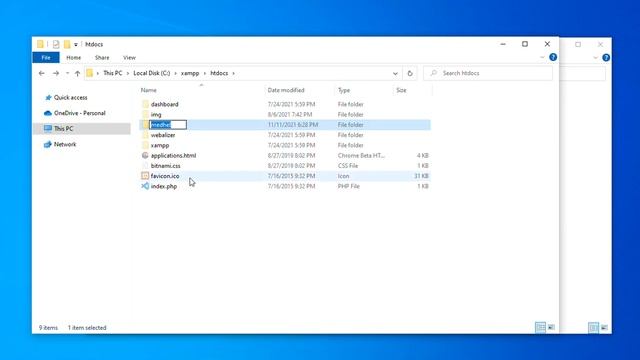Viewport: 640px width, 360px height.
Task: Select the bitnami.css file
Action: click(x=165, y=166)
